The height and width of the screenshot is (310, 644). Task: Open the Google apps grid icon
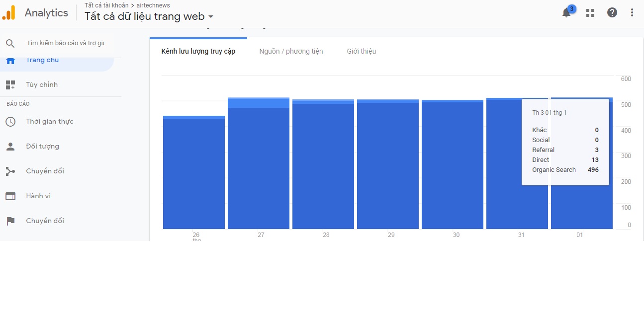[x=590, y=13]
